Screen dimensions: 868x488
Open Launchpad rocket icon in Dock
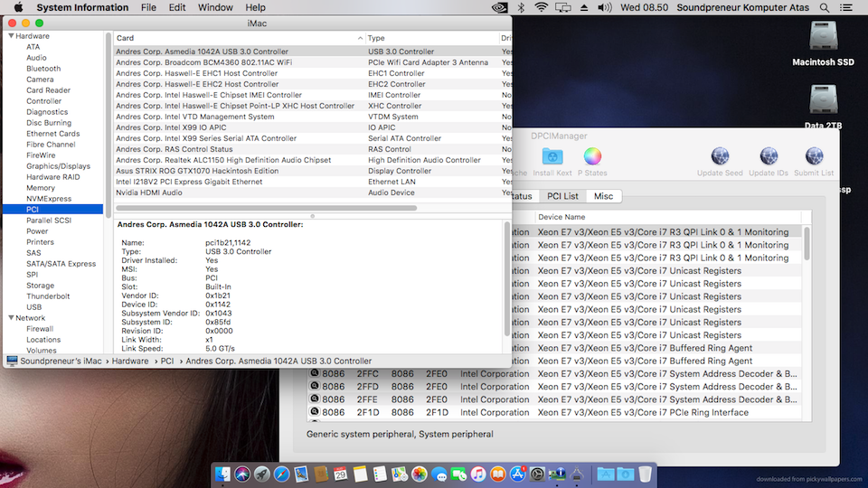click(x=262, y=474)
